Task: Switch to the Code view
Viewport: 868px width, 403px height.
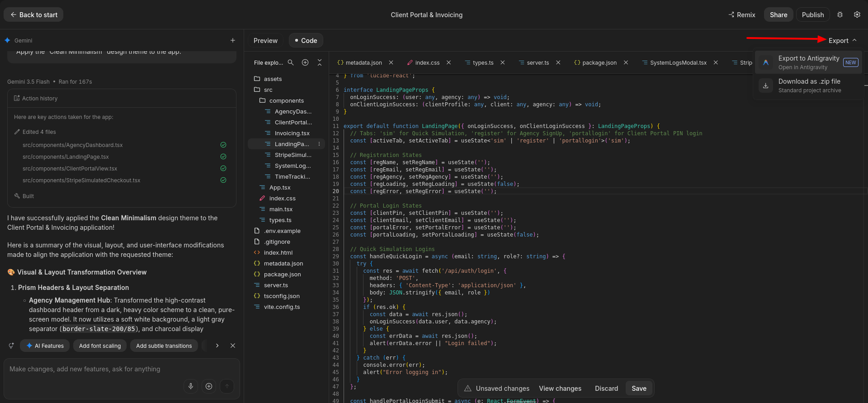Action: point(306,41)
